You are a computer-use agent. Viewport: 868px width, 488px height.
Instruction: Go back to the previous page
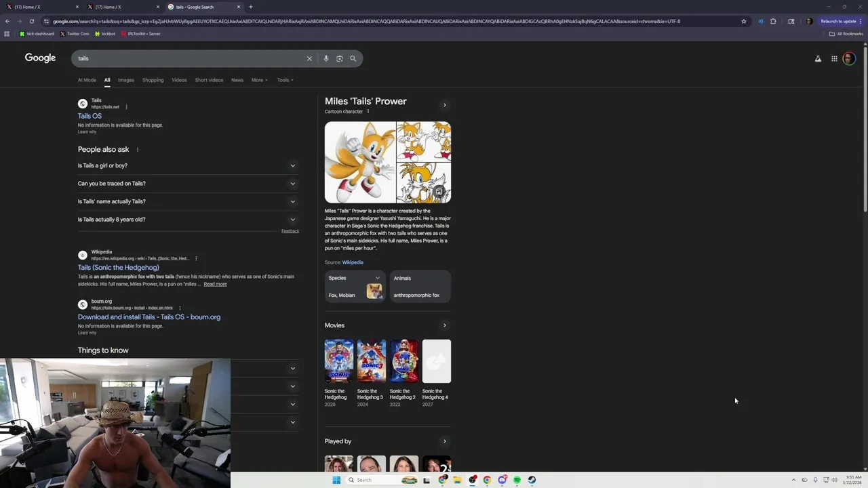coord(7,21)
